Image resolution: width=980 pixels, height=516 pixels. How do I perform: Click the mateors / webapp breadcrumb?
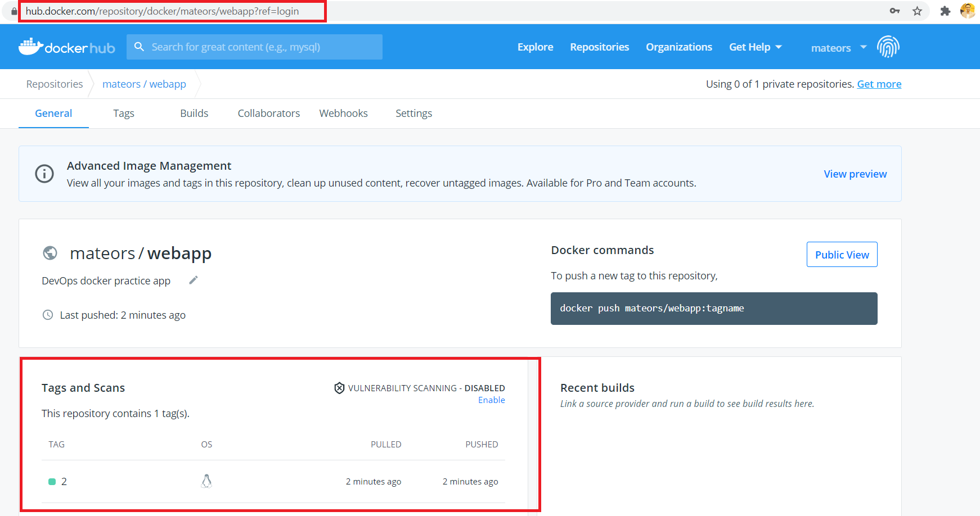click(x=144, y=84)
